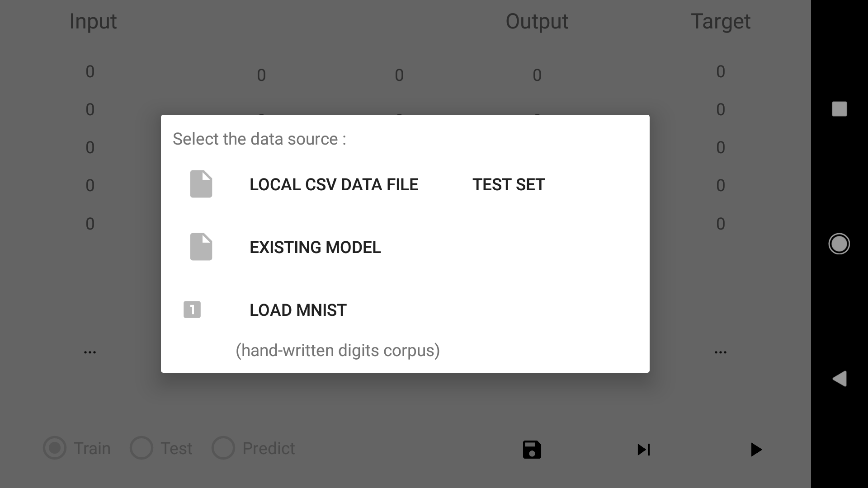Image resolution: width=868 pixels, height=488 pixels.
Task: Select the Train radio button
Action: pyautogui.click(x=55, y=448)
